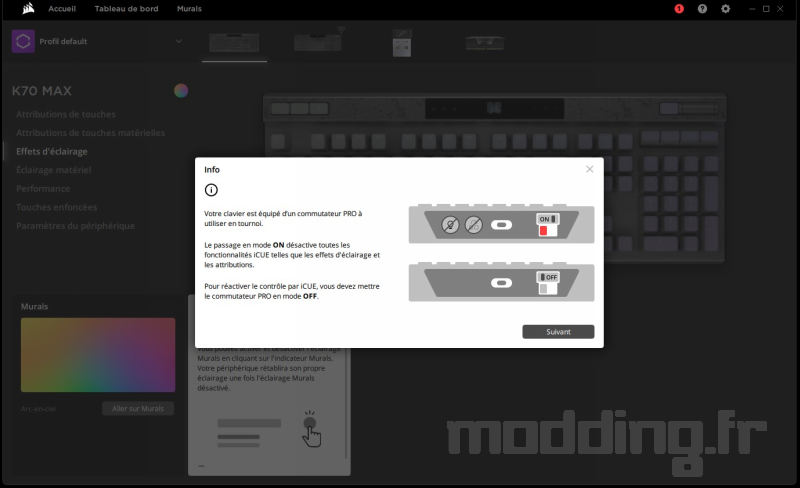The width and height of the screenshot is (800, 488).
Task: Click the Corsair sails logo icon
Action: [x=29, y=8]
